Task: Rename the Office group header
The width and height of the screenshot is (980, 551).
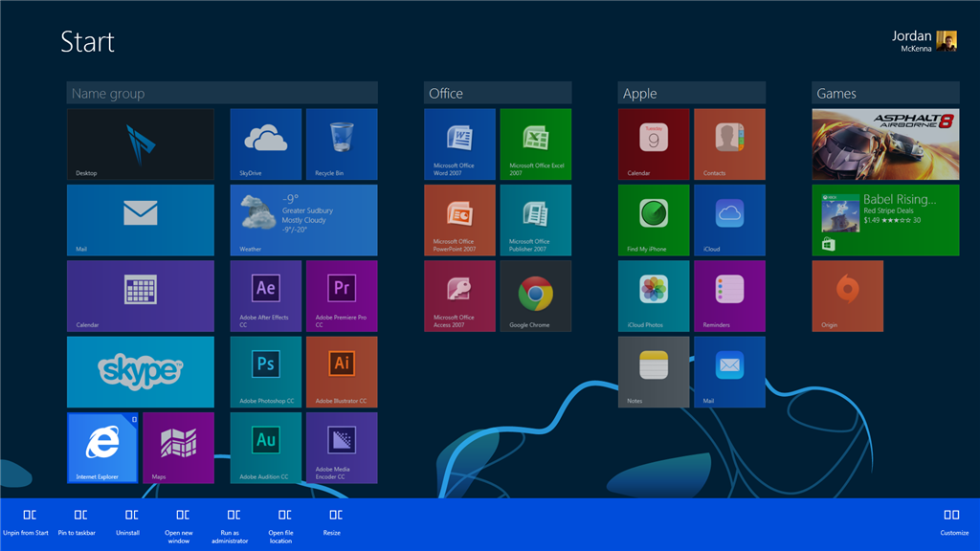Action: pos(498,93)
